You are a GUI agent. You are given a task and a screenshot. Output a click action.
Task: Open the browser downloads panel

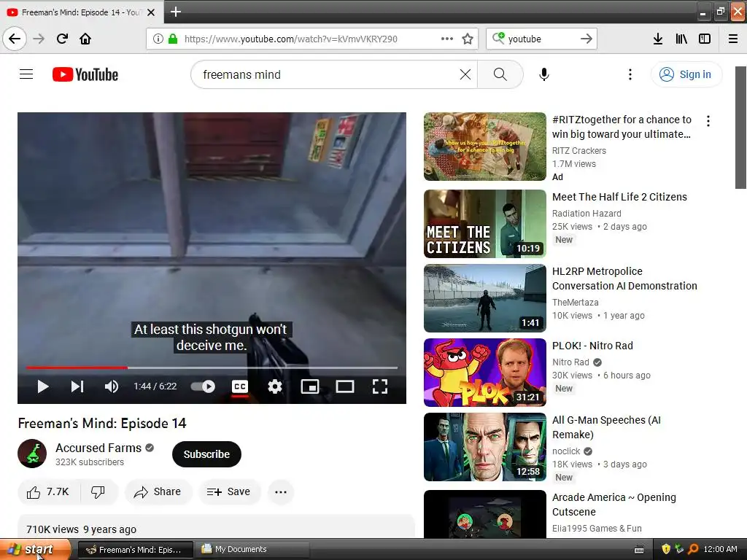tap(658, 39)
